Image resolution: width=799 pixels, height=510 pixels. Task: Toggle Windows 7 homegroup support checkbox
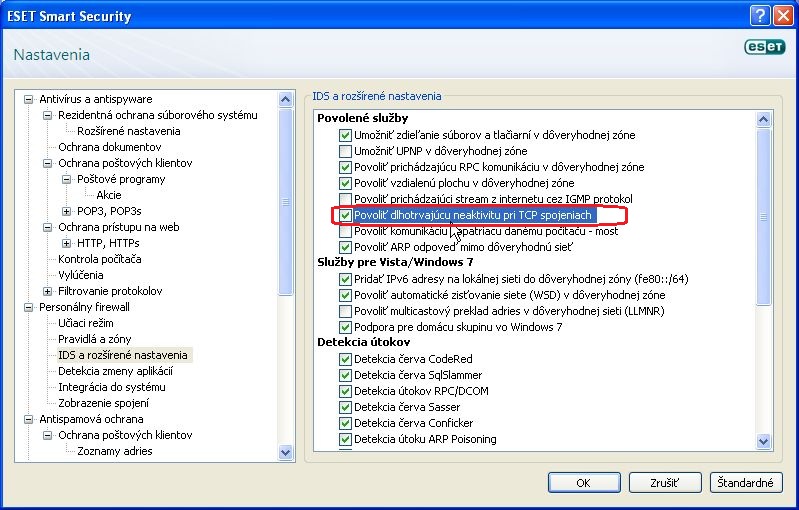tap(345, 327)
